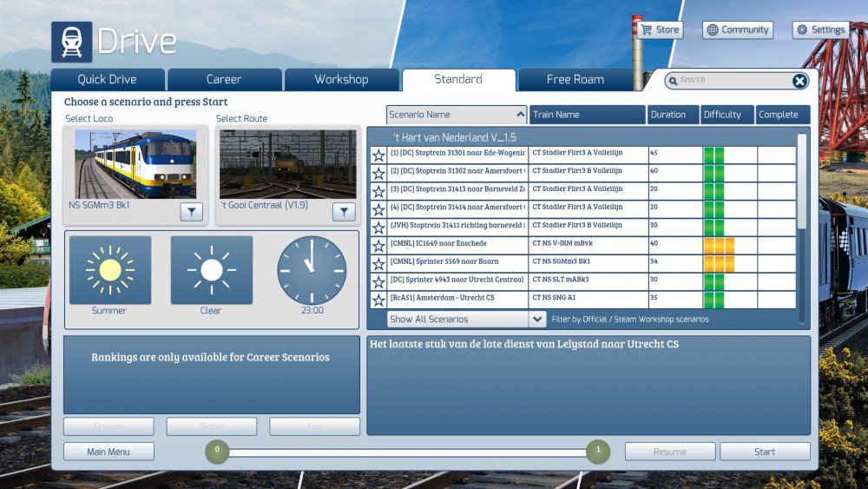This screenshot has height=489, width=868.
Task: Return to Main Menu
Action: pos(108,452)
